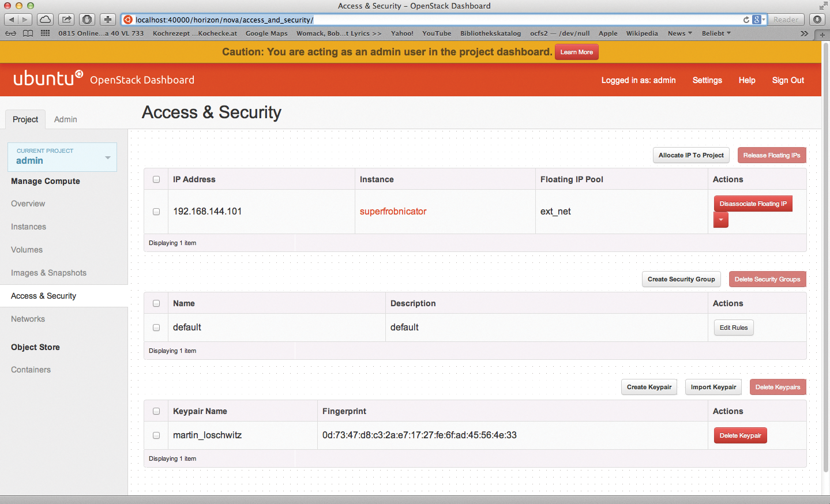
Task: Open the Google Maps bookmark
Action: tap(266, 33)
